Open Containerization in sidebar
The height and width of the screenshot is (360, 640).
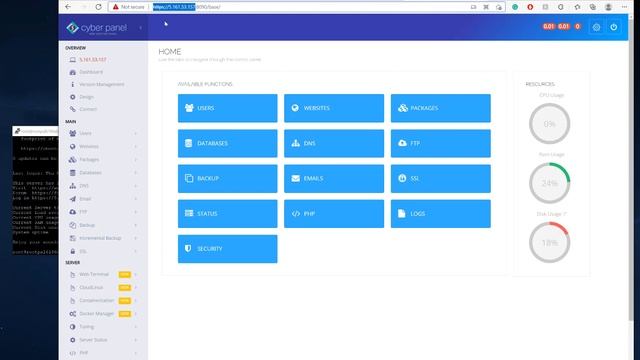(102, 300)
